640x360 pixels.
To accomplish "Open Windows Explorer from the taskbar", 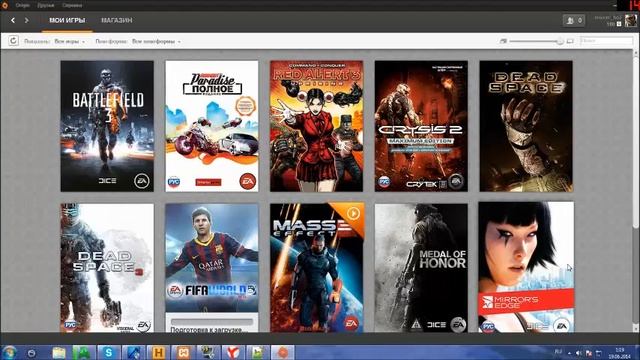I will tap(59, 353).
